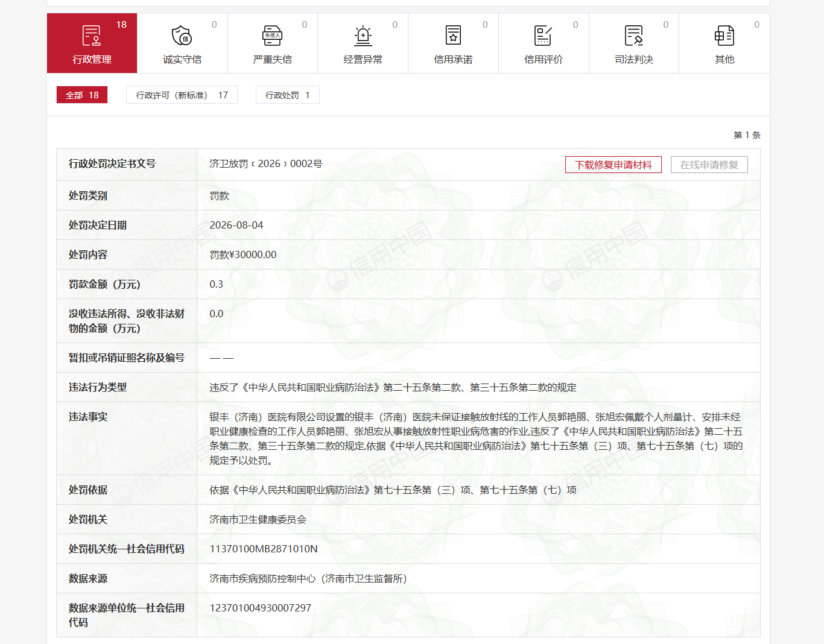
Task: Select the 信用评价 edit icon
Action: click(x=544, y=36)
